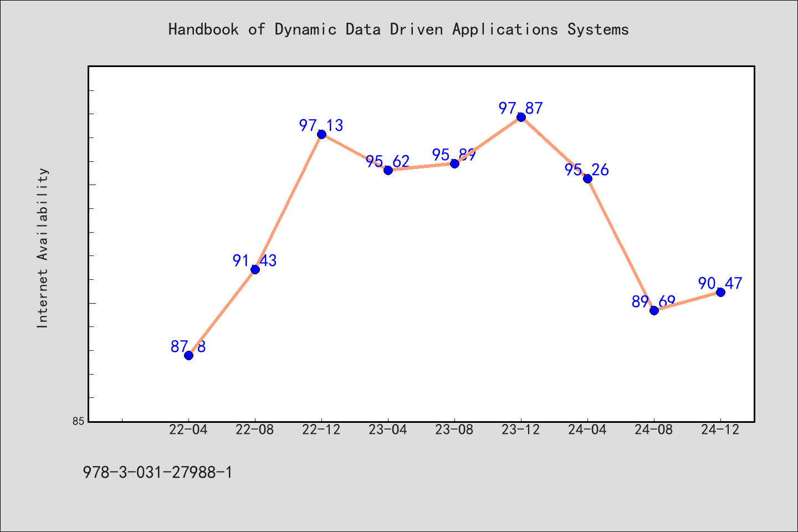
Task: Click the 22-12 x-axis label
Action: pyautogui.click(x=321, y=430)
